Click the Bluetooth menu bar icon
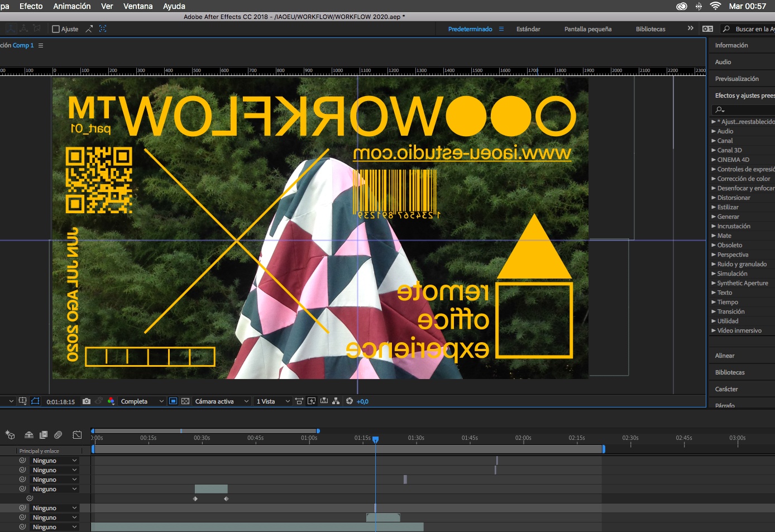Image resolution: width=775 pixels, height=532 pixels. pos(699,6)
